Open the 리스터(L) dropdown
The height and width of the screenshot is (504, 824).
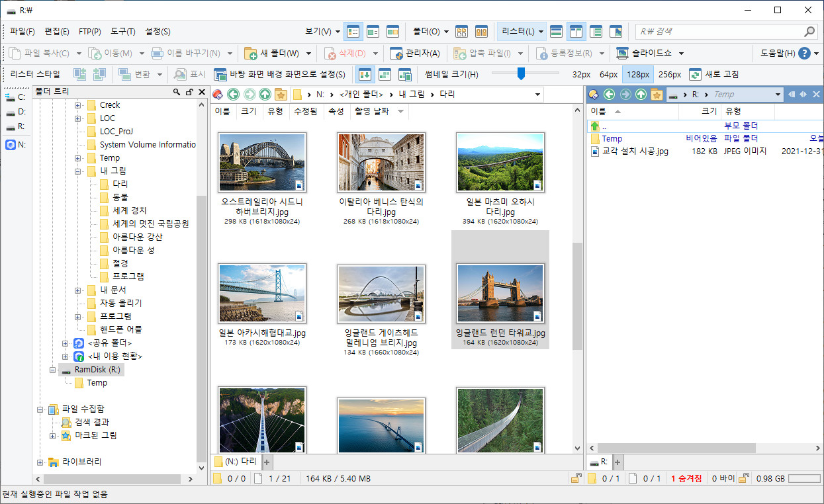tap(523, 31)
